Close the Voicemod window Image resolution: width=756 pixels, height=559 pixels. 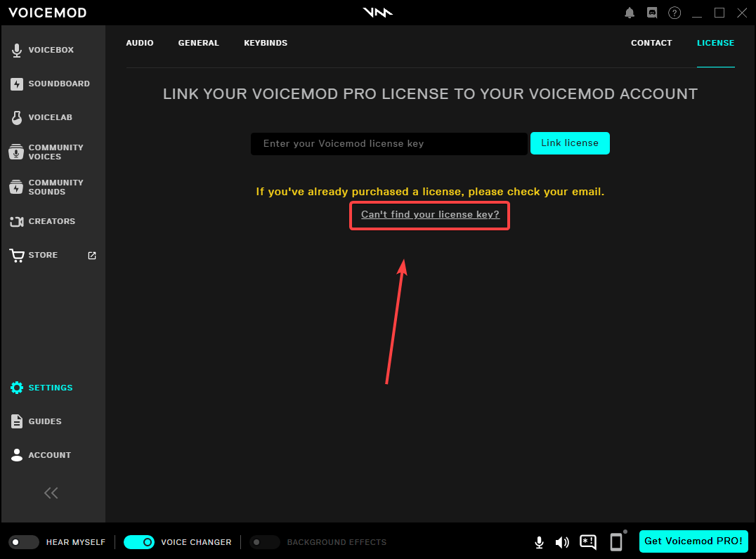[742, 13]
